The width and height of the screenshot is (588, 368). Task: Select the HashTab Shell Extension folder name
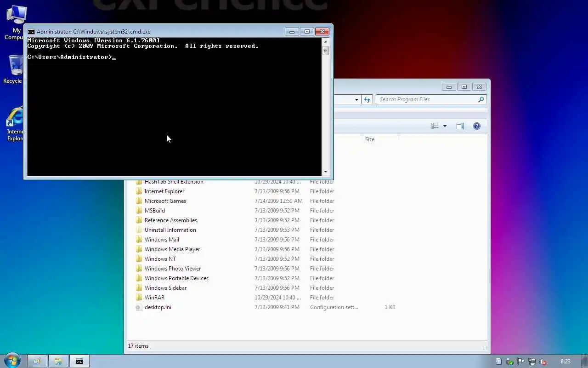coord(174,182)
